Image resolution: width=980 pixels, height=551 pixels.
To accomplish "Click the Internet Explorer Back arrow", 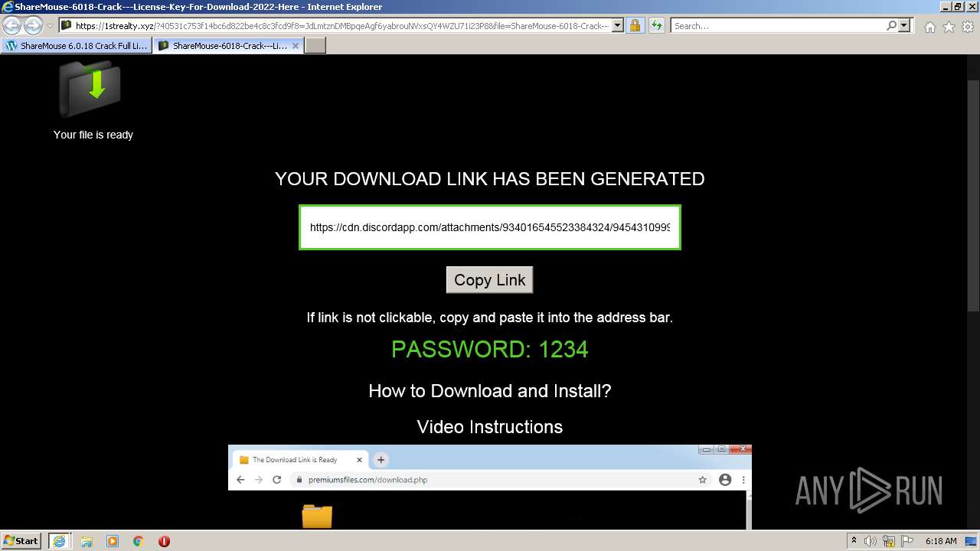I will (x=11, y=25).
